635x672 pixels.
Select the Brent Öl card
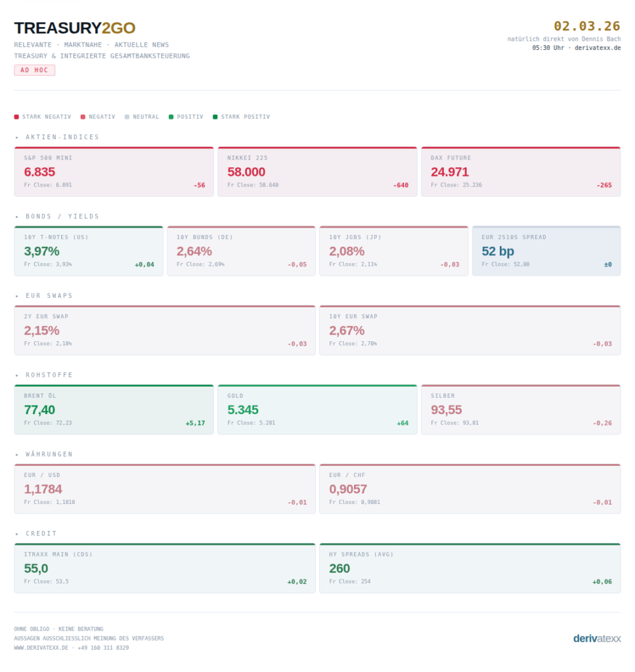(x=114, y=410)
